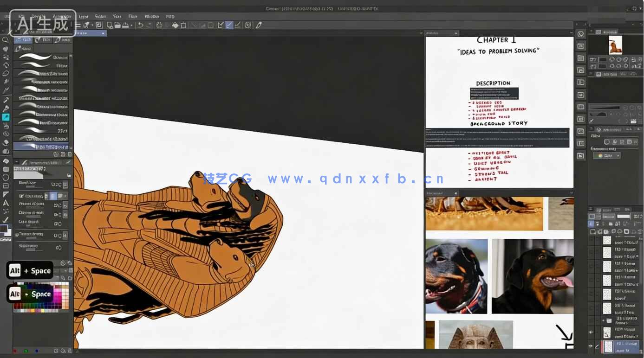Open dropdown arrow beside the save icon
Image resolution: width=644 pixels, height=358 pixels.
(132, 25)
